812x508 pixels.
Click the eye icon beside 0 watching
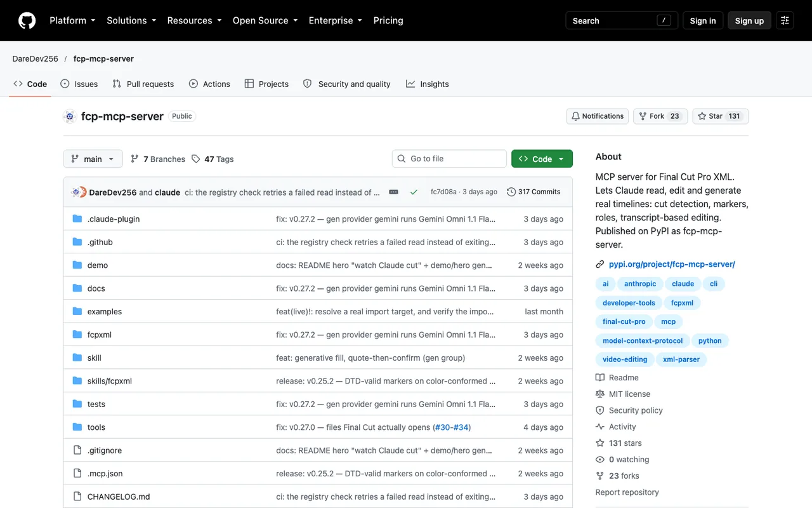(x=600, y=460)
